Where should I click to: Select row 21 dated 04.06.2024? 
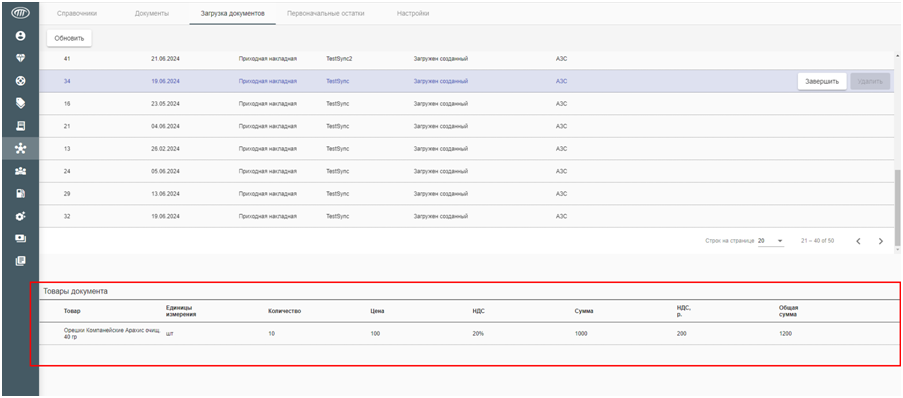466,126
